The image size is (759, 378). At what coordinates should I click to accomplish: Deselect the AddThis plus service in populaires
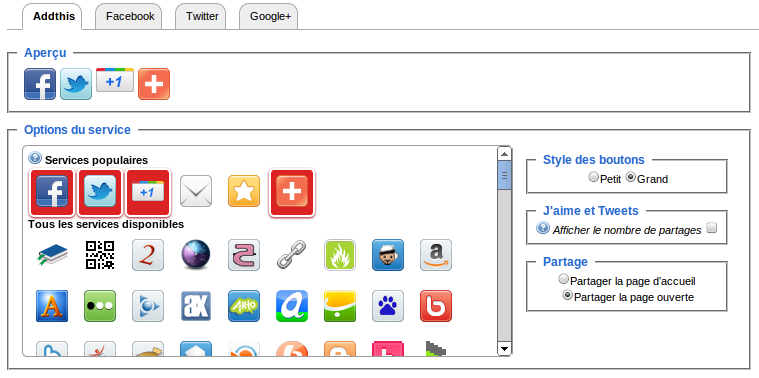292,192
